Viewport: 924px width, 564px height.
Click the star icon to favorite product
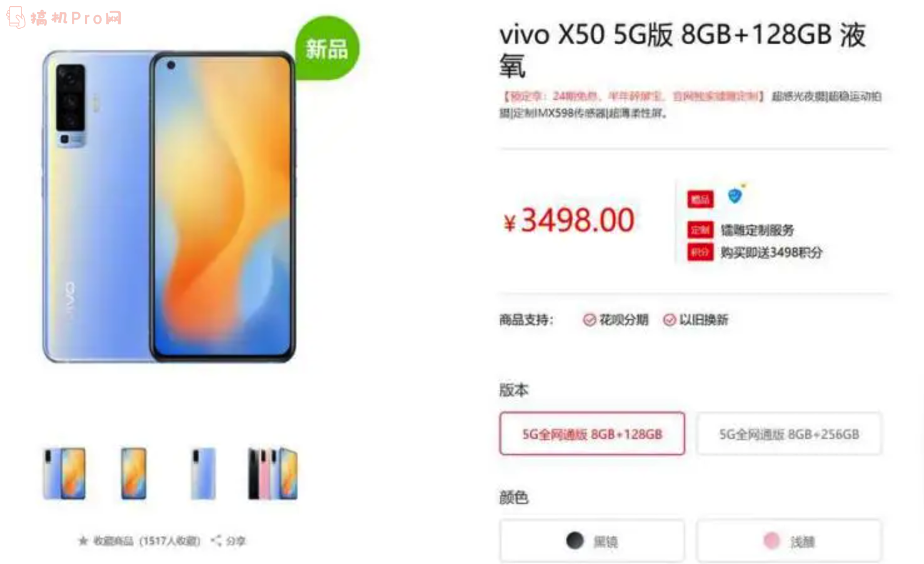[x=83, y=540]
